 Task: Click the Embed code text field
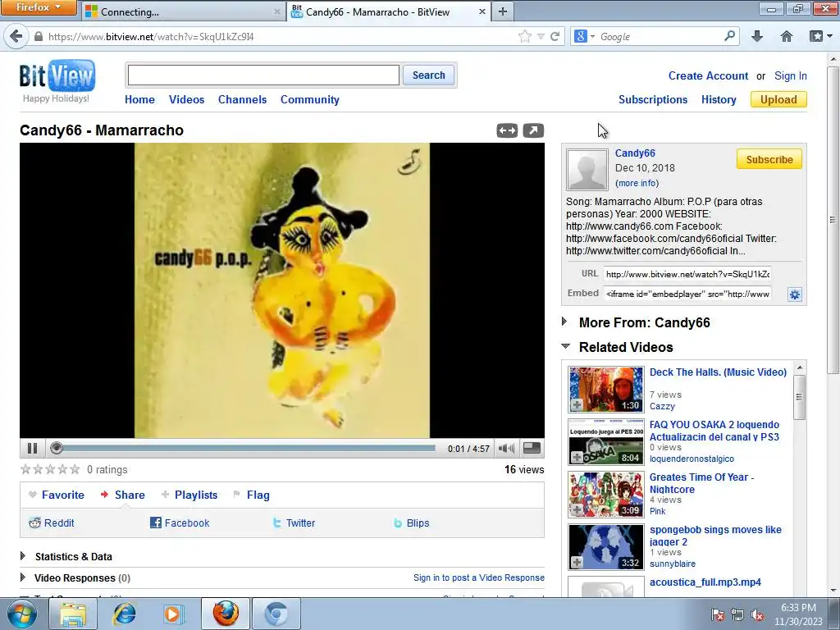coord(687,294)
